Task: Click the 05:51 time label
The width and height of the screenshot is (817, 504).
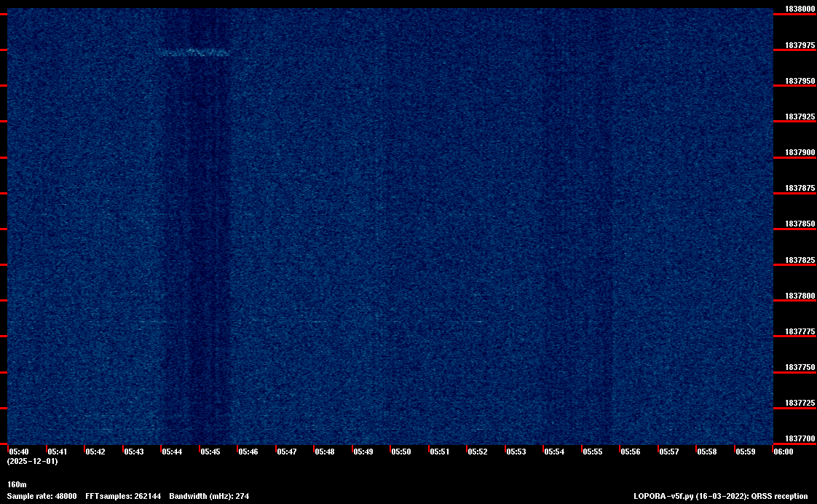Action: pyautogui.click(x=440, y=452)
